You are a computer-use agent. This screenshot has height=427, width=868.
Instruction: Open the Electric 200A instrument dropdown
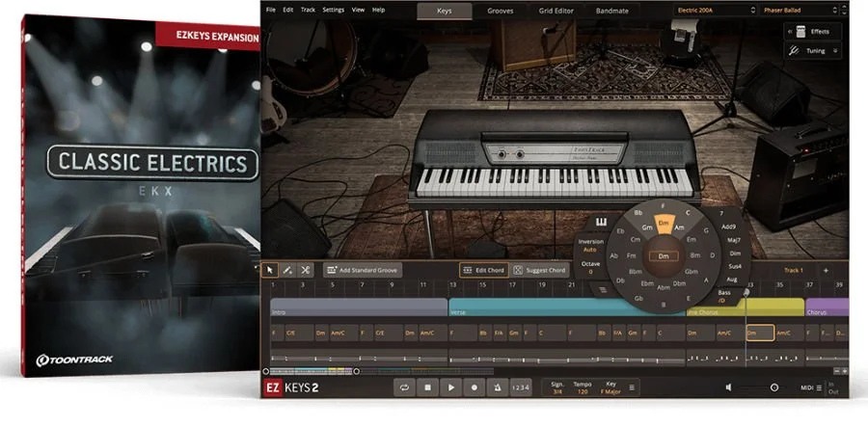coord(716,10)
